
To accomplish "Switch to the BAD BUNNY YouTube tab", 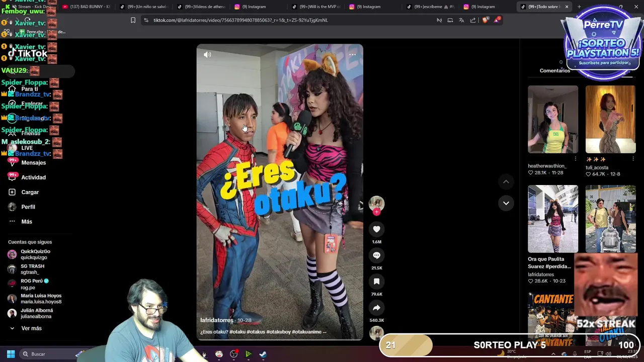I will pos(86,7).
